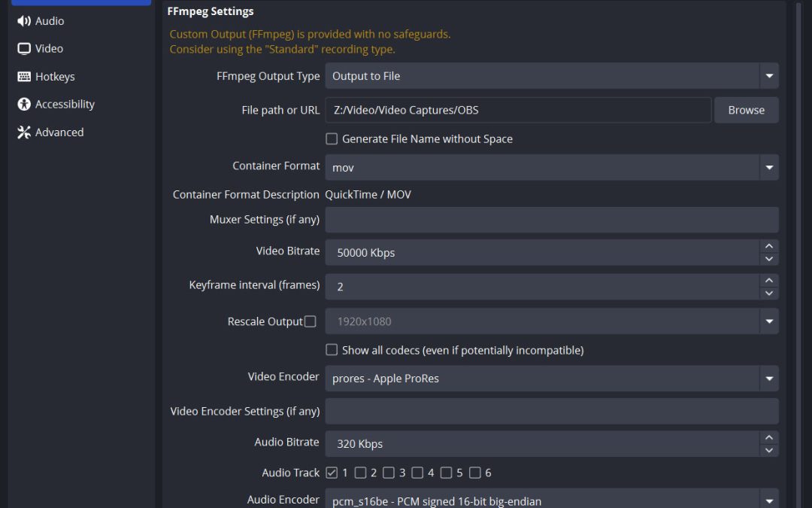The height and width of the screenshot is (508, 812).
Task: Uncheck Audio Track 1
Action: point(332,473)
